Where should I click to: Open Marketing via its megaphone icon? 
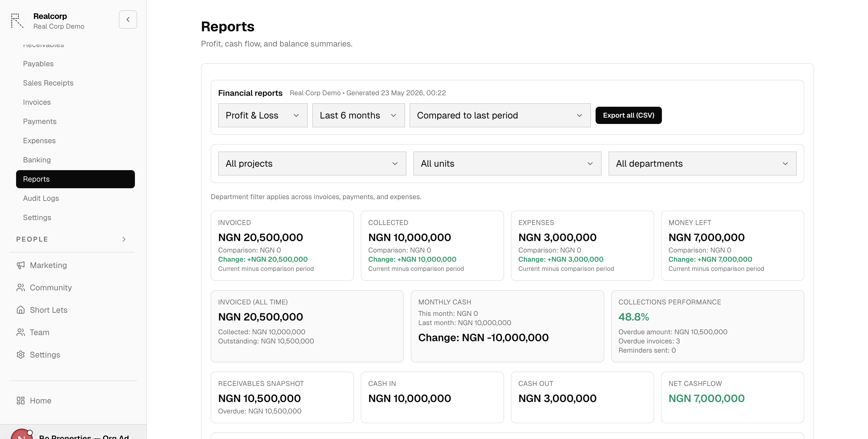point(21,265)
